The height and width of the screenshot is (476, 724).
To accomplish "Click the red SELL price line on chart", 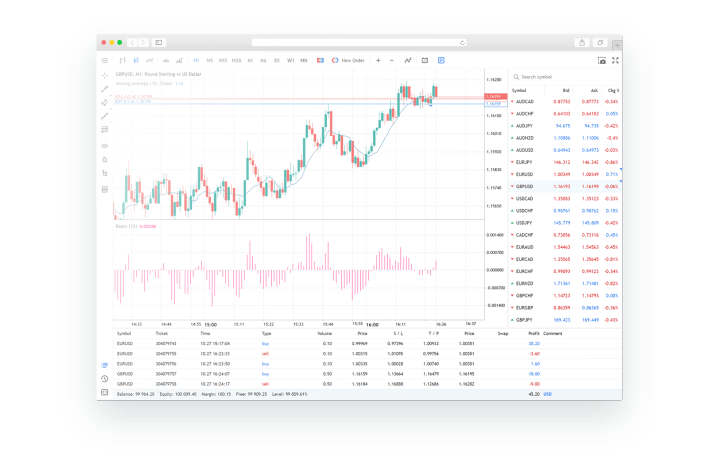I will pyautogui.click(x=300, y=96).
